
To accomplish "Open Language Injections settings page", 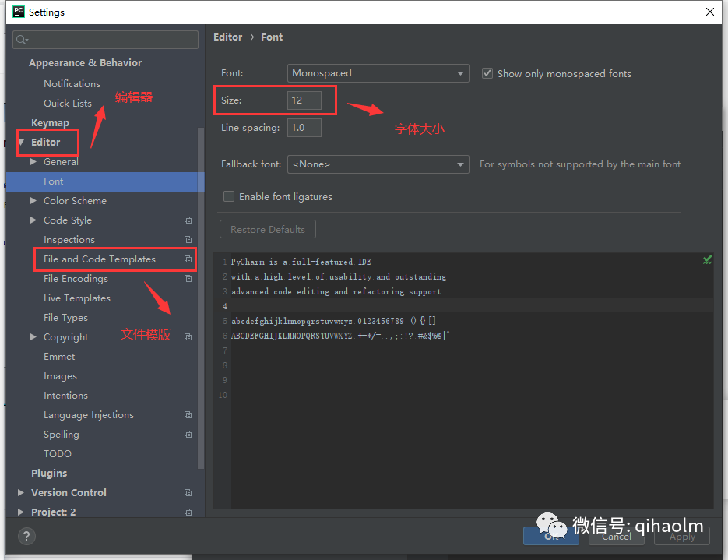I will (89, 414).
